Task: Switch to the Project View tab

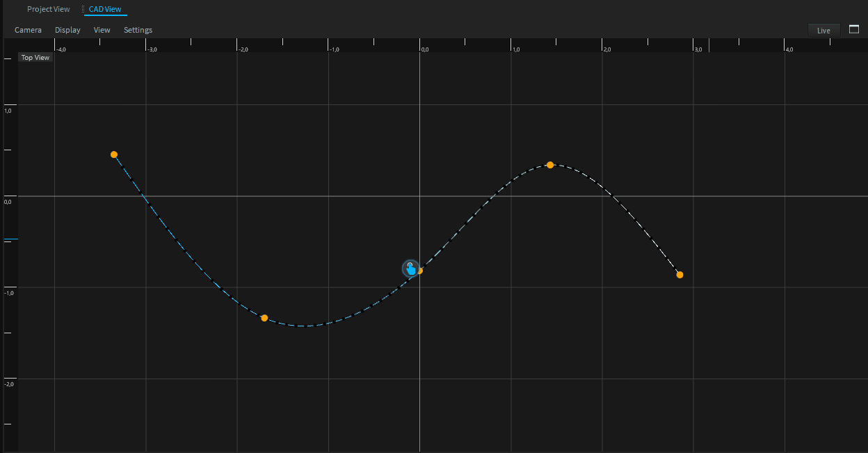Action: [x=48, y=9]
